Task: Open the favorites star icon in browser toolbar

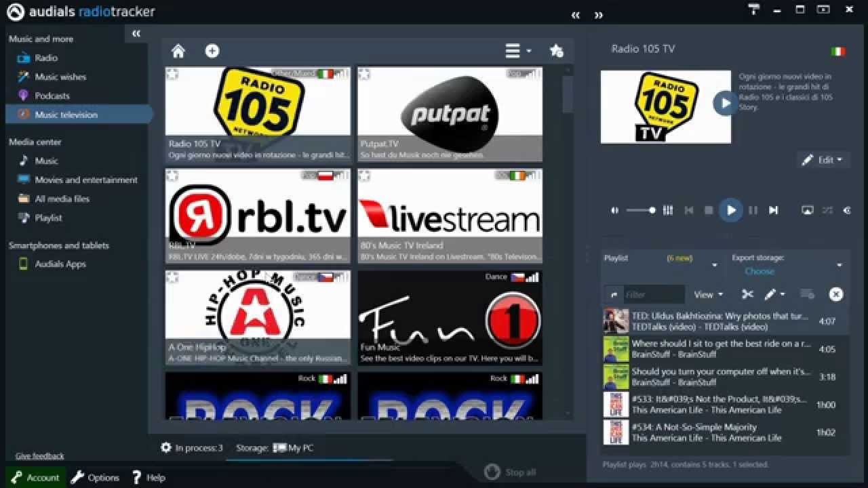Action: pos(557,51)
